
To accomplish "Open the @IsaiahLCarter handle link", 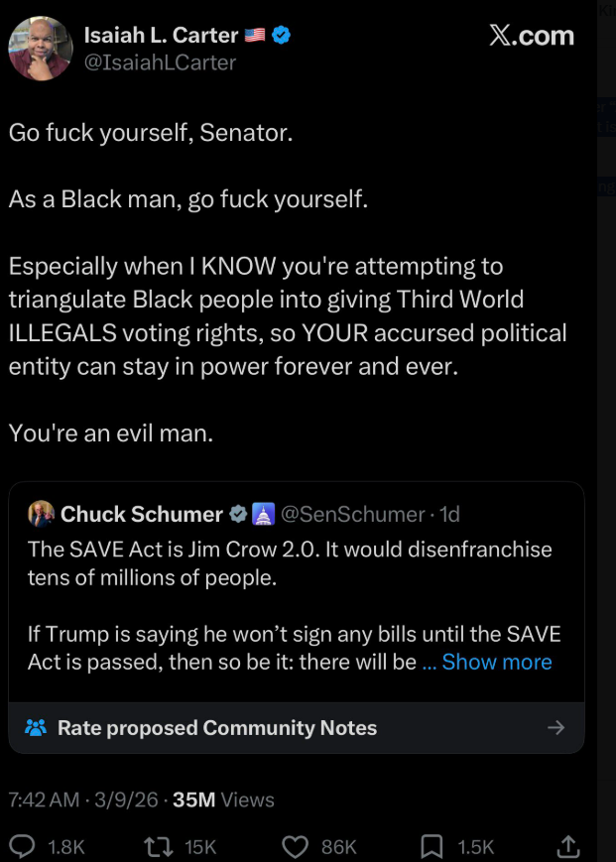I will [160, 62].
